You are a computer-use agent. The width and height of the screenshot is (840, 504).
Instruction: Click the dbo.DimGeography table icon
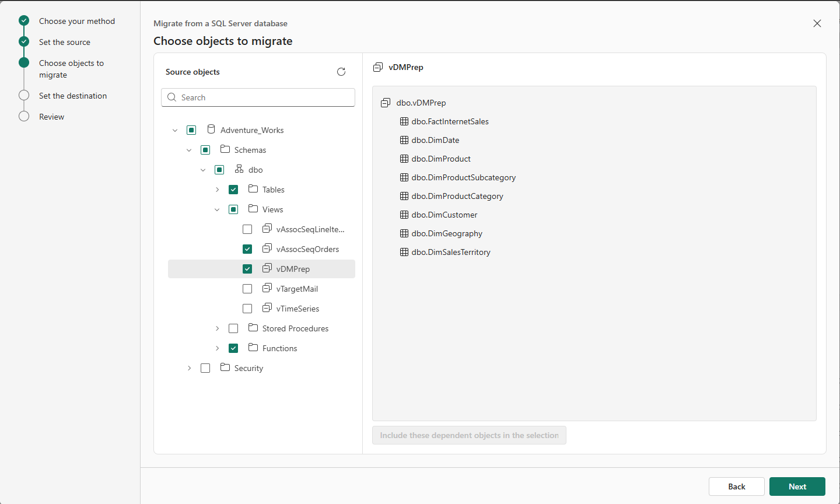click(404, 233)
